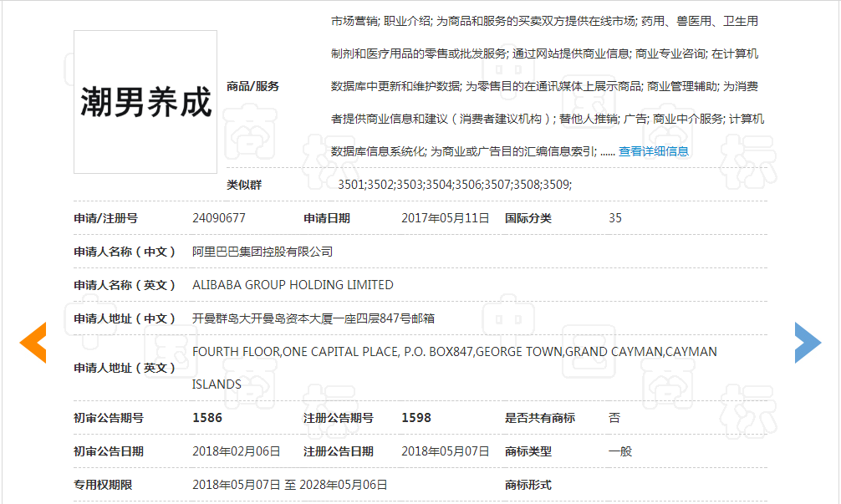Click the 申请人地址（中文） label
This screenshot has width=841, height=504.
click(125, 319)
